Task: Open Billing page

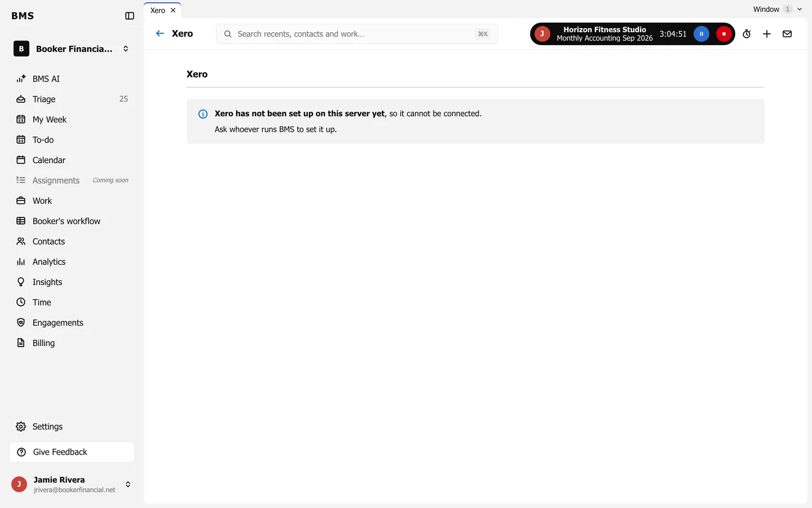Action: pos(72,343)
